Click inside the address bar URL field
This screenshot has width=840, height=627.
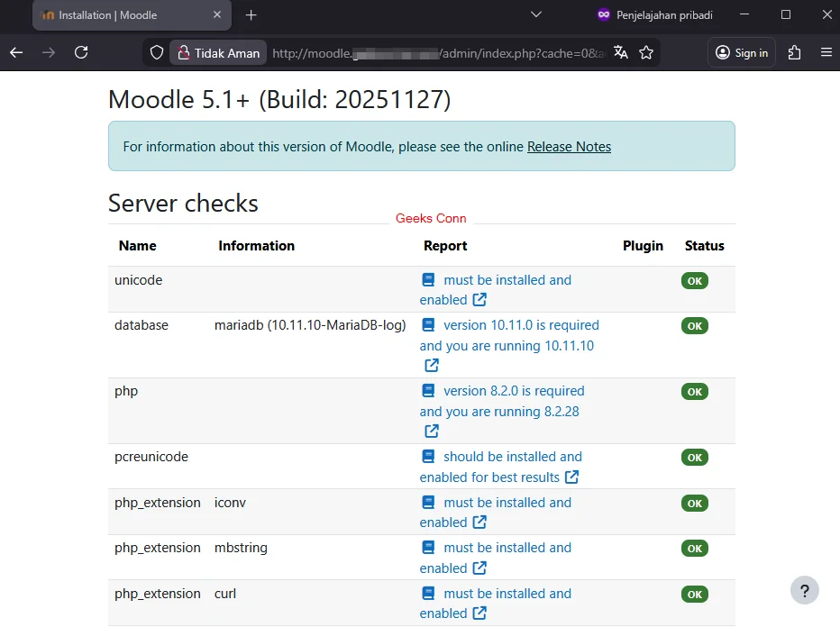(388, 52)
